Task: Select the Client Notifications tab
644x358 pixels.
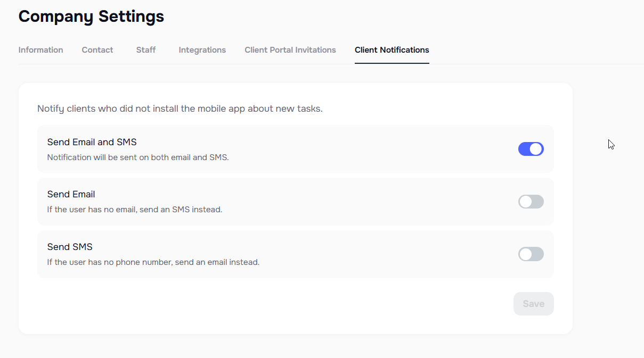Action: coord(392,49)
